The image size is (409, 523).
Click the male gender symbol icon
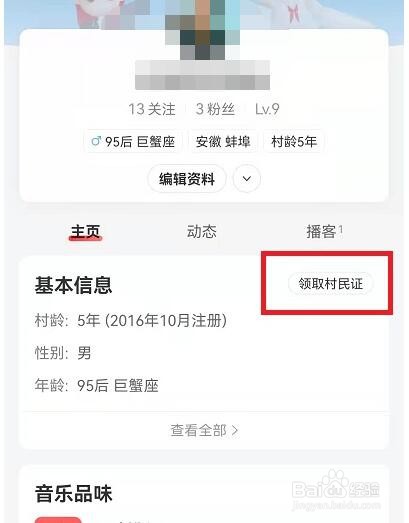96,141
